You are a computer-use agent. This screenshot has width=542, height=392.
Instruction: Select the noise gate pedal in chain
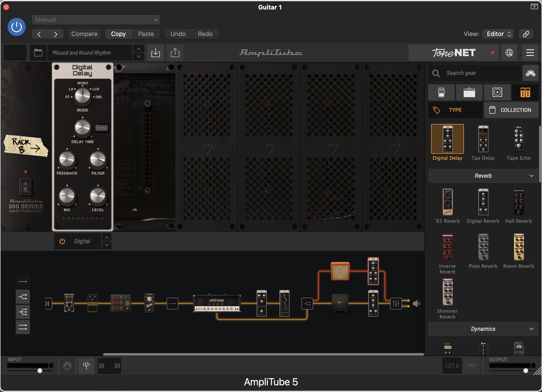point(69,303)
